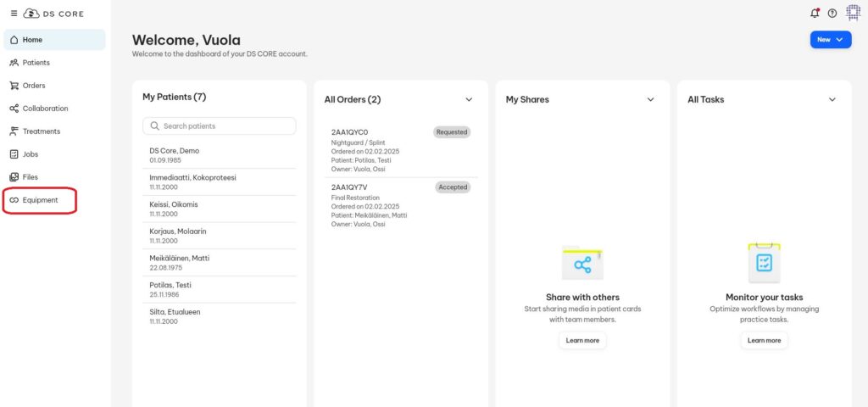Click the hamburger menu icon
The image size is (868, 407).
(x=14, y=14)
